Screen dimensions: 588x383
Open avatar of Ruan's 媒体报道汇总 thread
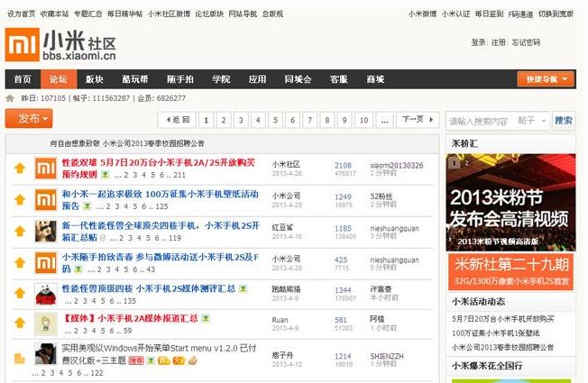pos(46,324)
